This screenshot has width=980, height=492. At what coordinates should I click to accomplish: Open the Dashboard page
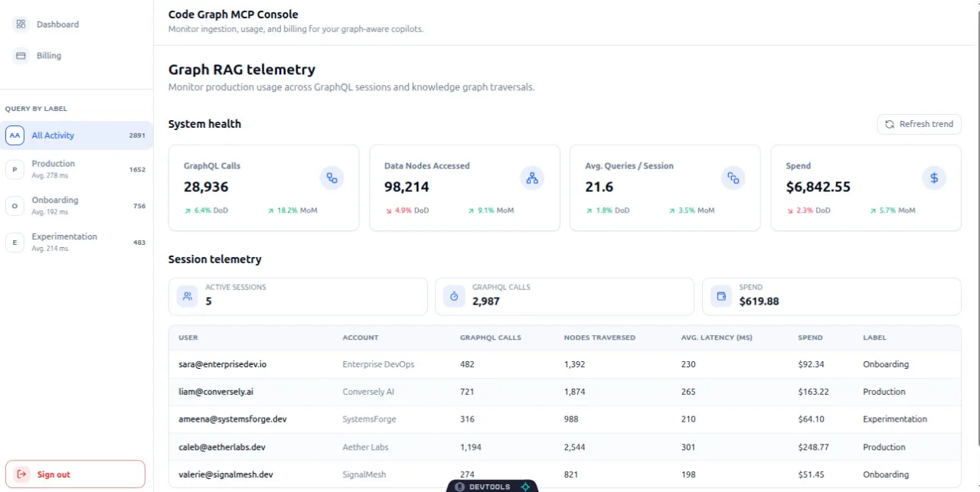click(57, 24)
